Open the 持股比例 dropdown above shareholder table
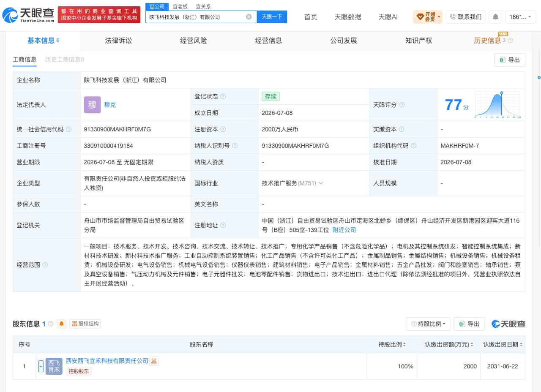Screen dimensions: 541x392 pos(428,324)
